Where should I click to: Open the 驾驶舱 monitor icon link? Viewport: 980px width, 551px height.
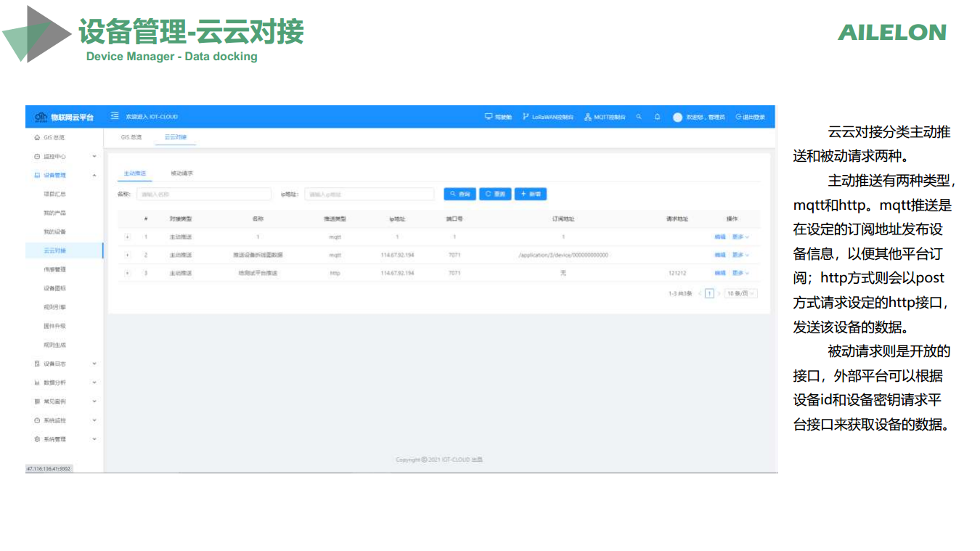[x=498, y=117]
